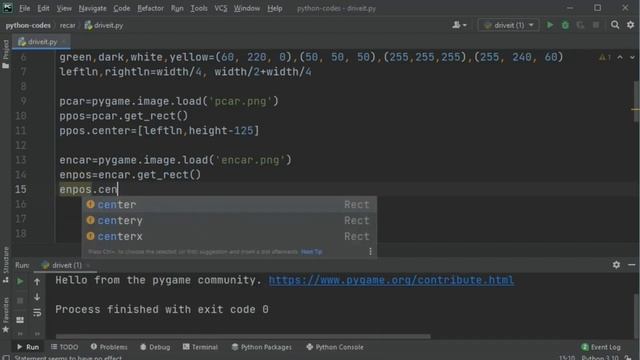Open the Python Packages tab
This screenshot has width=640, height=360.
coord(262,347)
